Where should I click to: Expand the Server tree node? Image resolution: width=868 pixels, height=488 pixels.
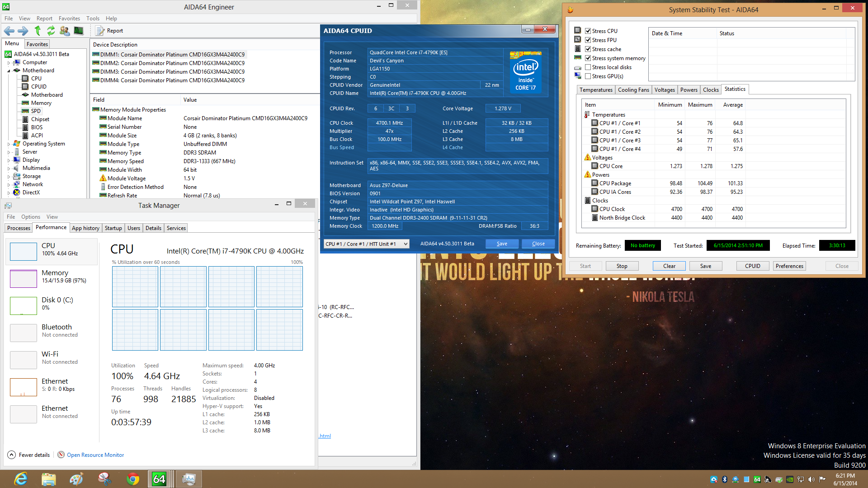[9, 152]
